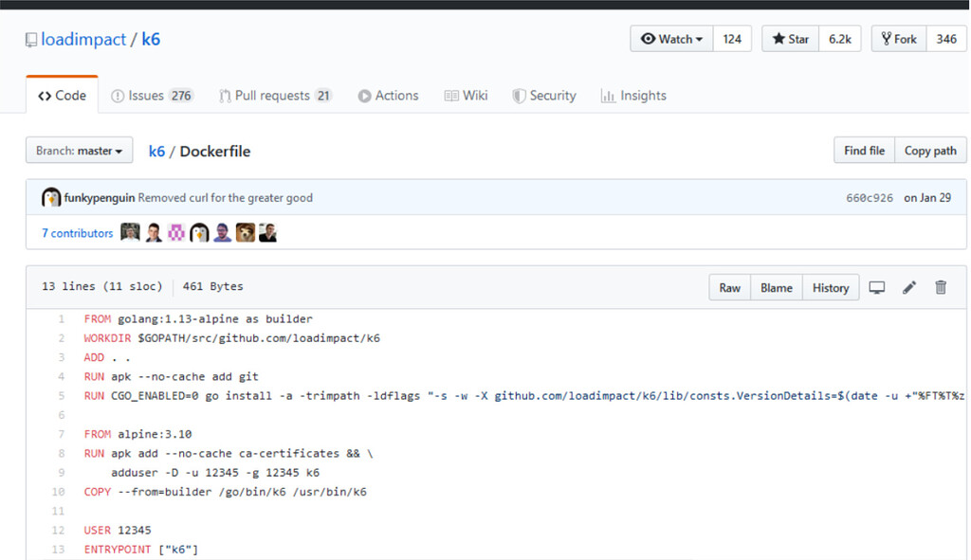Open the Watch dropdown
971x560 pixels.
tap(672, 39)
